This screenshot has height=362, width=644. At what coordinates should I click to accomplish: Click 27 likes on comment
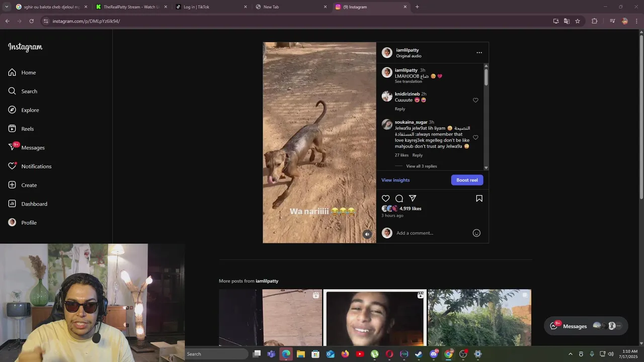401,155
